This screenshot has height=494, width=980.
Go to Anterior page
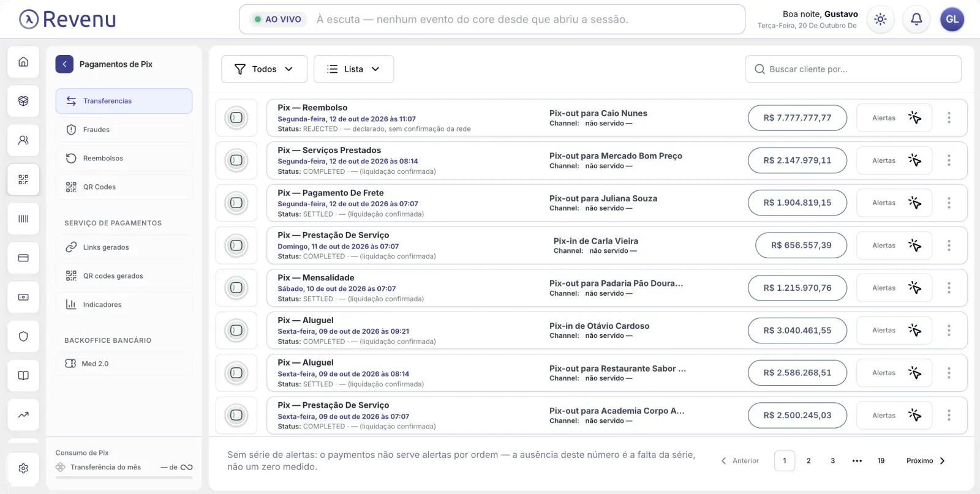click(x=740, y=461)
